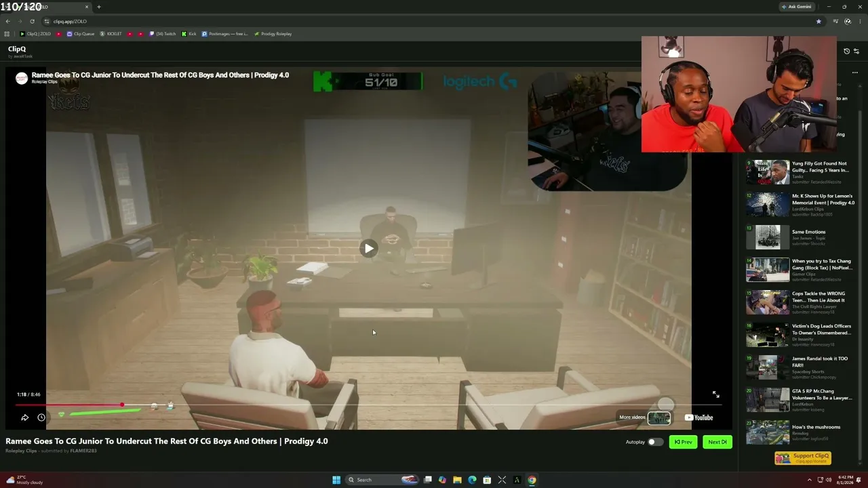Image resolution: width=868 pixels, height=488 pixels.
Task: Click the Ask Gemini button
Action: click(797, 7)
